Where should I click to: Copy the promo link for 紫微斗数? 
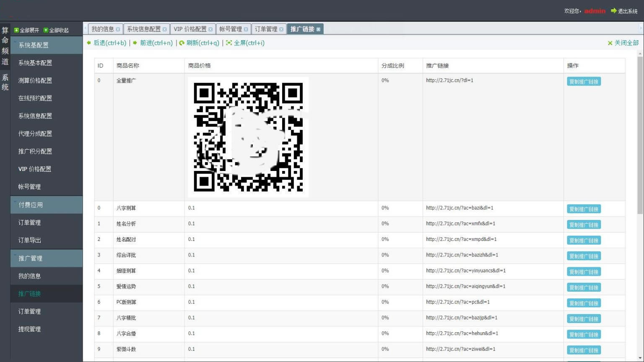pyautogui.click(x=584, y=350)
